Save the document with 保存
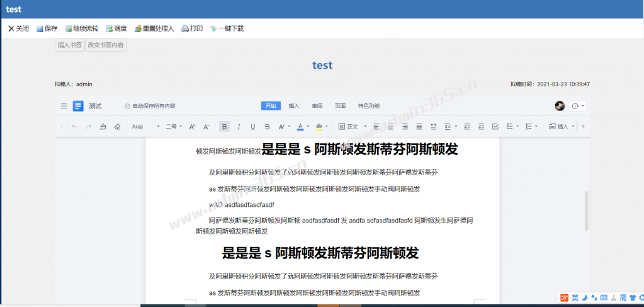The image size is (644, 307). pos(47,29)
